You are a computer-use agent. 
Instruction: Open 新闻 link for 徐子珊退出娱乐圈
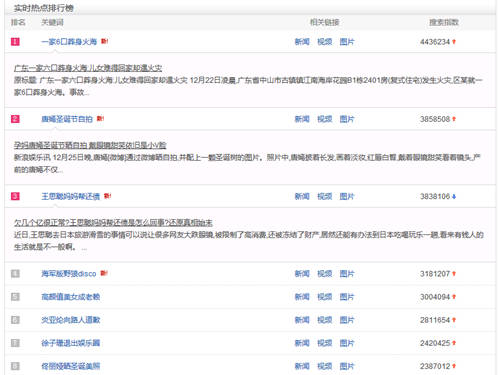(x=302, y=343)
